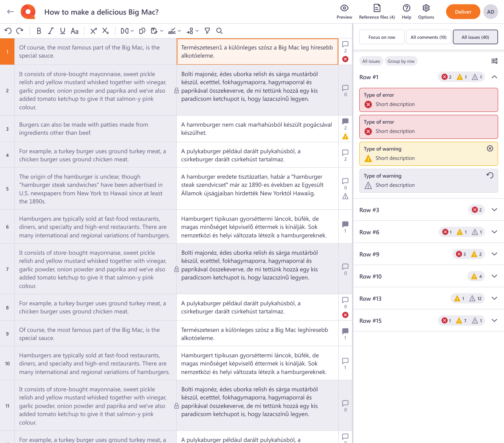Click the spellcheck icon

coord(172,31)
